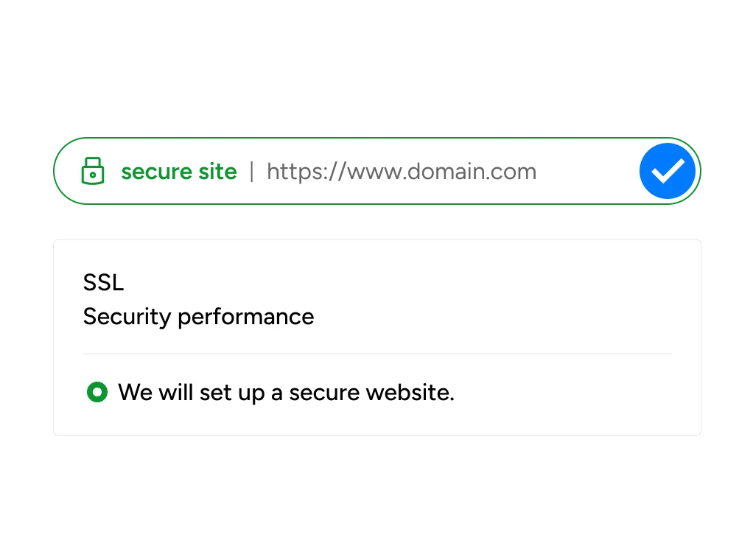Click the https://www.domain.com URL text
The image size is (753, 560).
point(402,172)
